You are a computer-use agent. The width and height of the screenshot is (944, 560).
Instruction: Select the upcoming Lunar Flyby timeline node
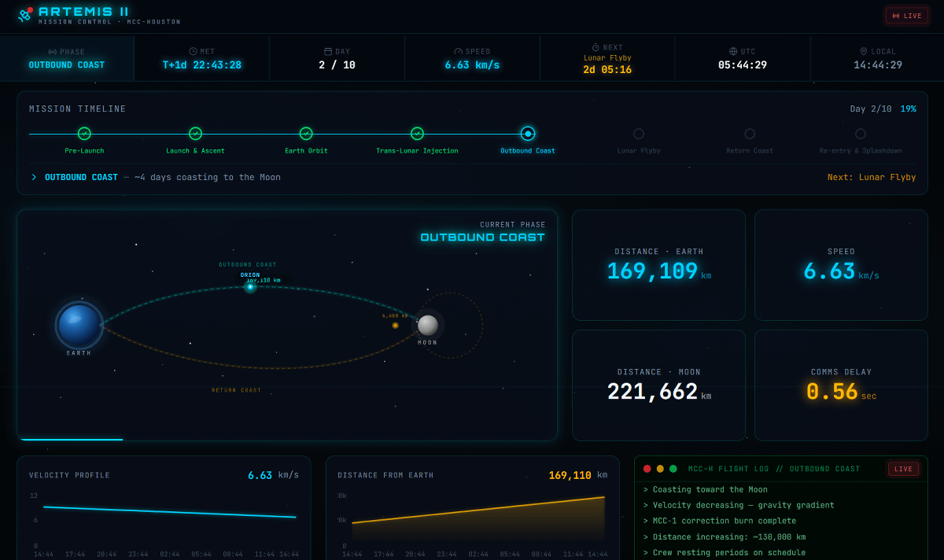[639, 134]
